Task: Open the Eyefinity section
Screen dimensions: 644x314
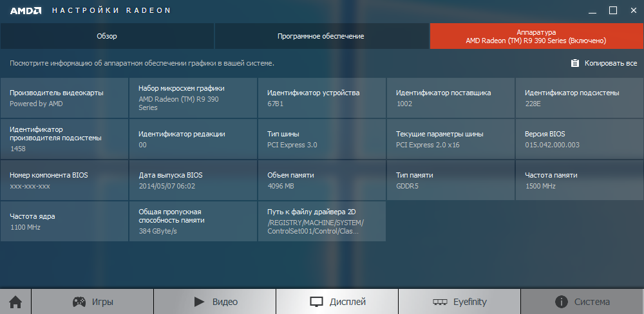Action: click(460, 302)
